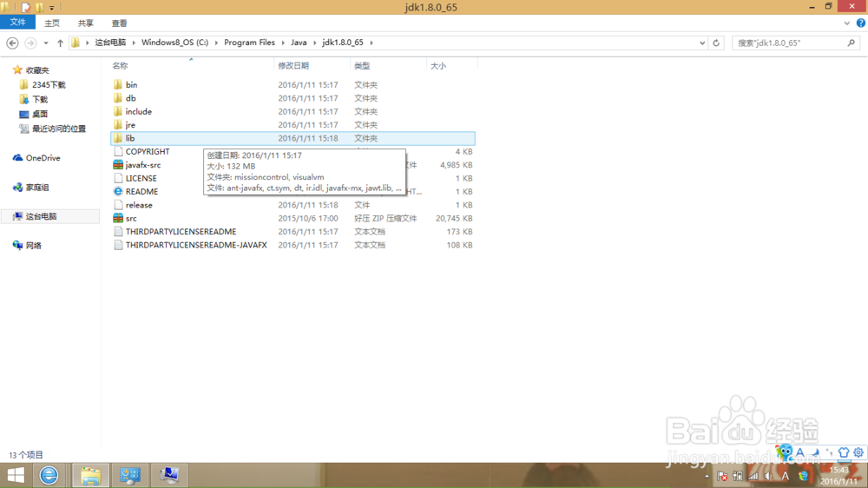Open the 文件 menu tab
868x488 pixels.
tap(17, 23)
